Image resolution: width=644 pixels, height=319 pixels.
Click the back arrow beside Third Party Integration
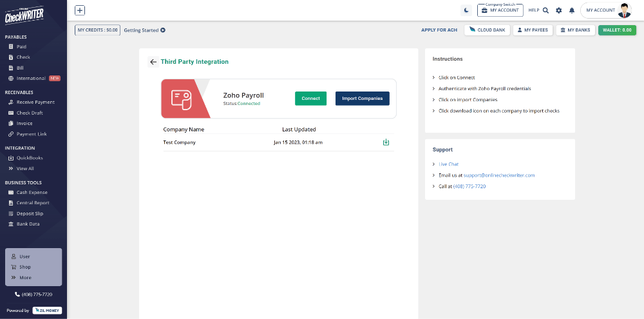click(x=153, y=62)
